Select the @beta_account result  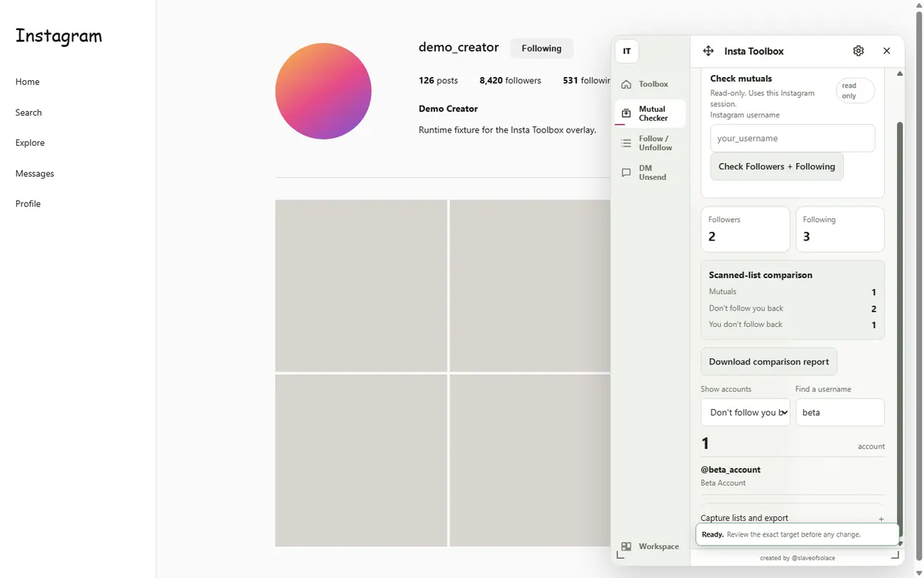tap(792, 476)
